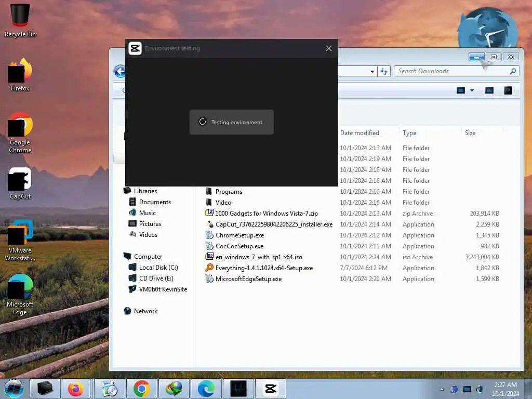Show hidden tray icons arrow
The width and height of the screenshot is (532, 399).
pos(442,389)
